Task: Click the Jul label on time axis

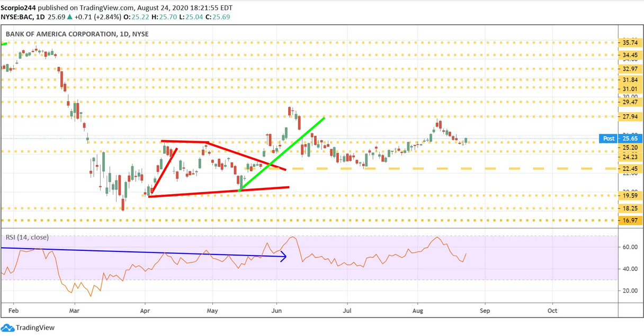Action: click(x=347, y=311)
